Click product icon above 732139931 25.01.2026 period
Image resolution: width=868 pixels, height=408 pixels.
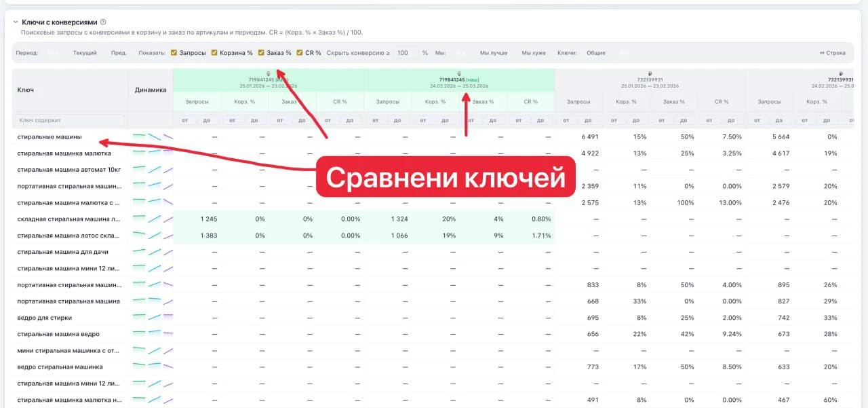[650, 73]
